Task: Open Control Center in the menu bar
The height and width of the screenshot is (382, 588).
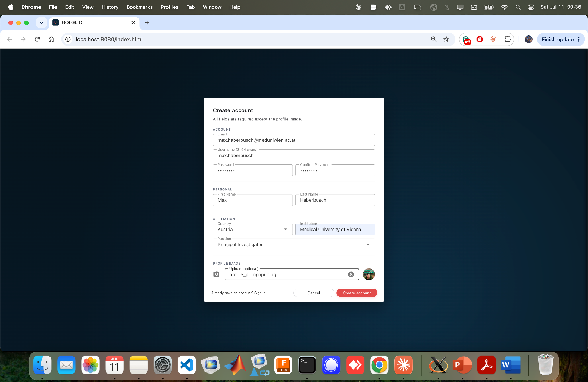Action: coord(531,7)
